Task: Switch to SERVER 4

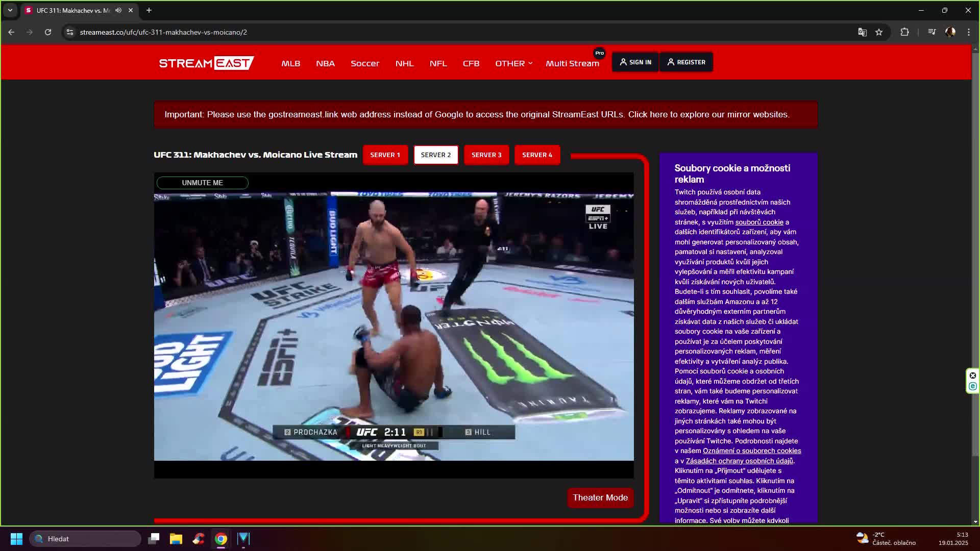Action: point(537,155)
